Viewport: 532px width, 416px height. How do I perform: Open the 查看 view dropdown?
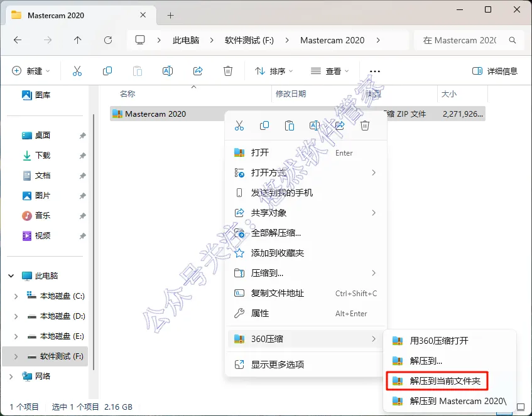pos(330,71)
